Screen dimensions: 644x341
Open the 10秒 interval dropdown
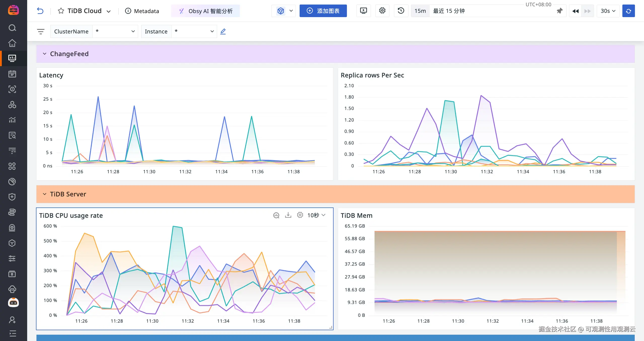316,215
